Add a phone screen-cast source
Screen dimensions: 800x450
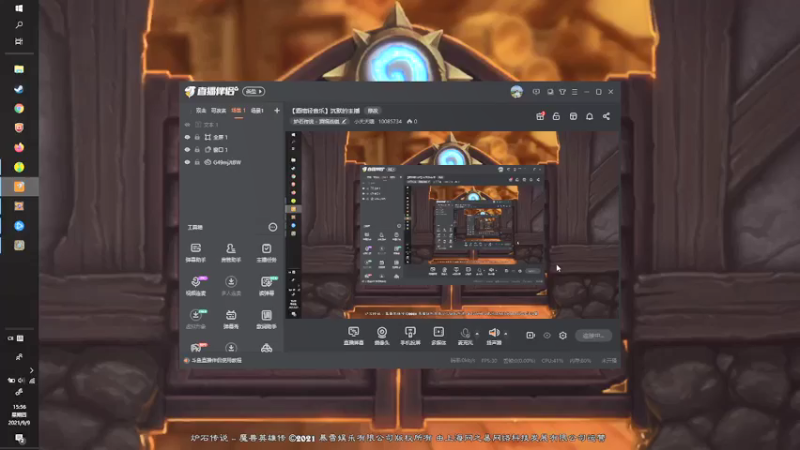410,336
